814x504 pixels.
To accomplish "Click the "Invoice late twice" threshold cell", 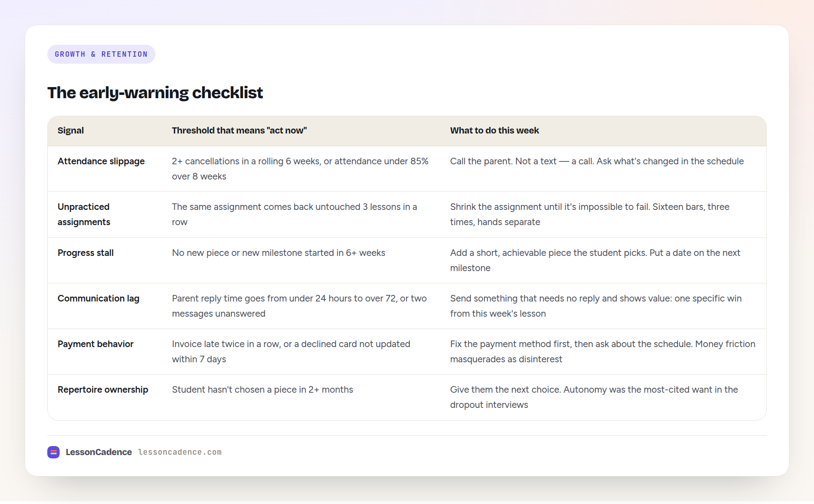I will 291,352.
